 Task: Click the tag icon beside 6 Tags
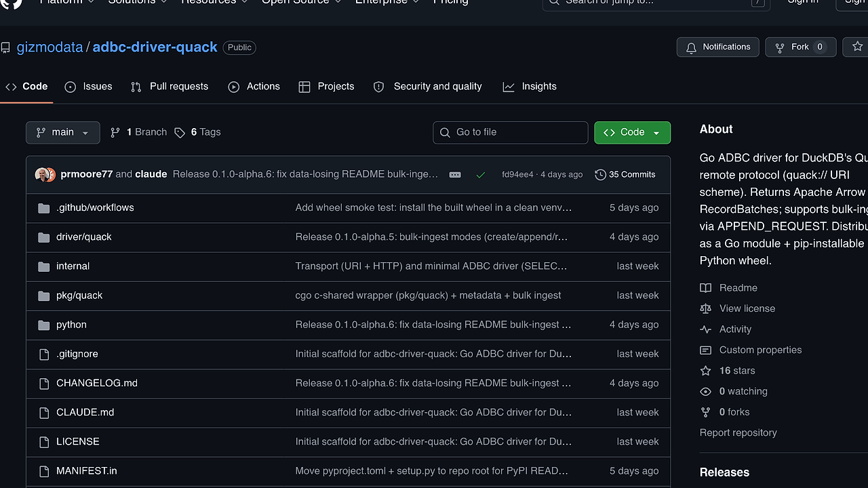(180, 133)
